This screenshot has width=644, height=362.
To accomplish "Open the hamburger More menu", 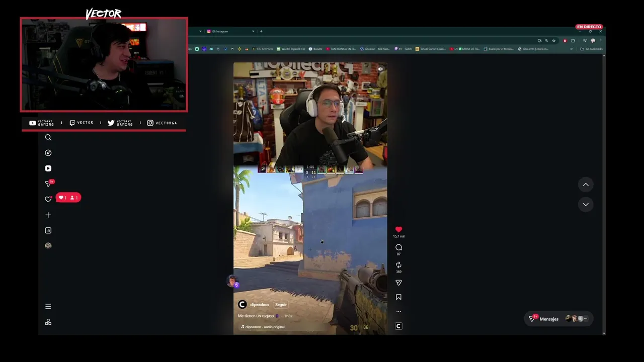I will pyautogui.click(x=48, y=306).
